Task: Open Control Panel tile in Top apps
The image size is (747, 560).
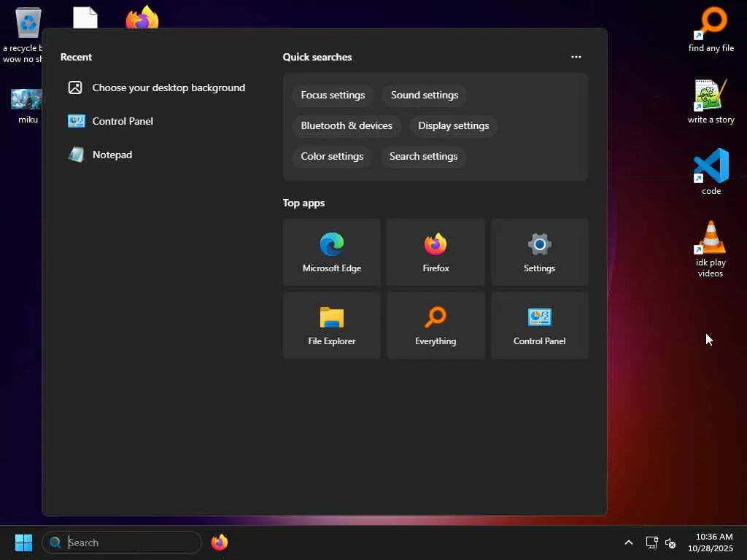Action: pos(539,325)
